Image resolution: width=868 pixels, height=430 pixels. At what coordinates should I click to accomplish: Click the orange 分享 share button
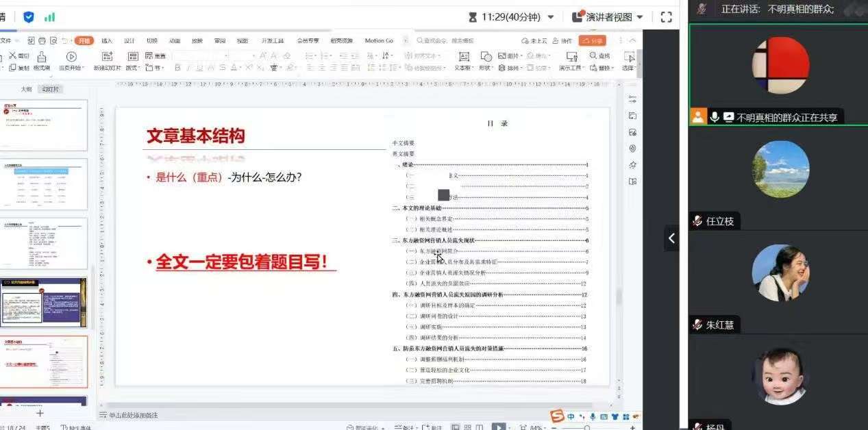click(x=592, y=40)
